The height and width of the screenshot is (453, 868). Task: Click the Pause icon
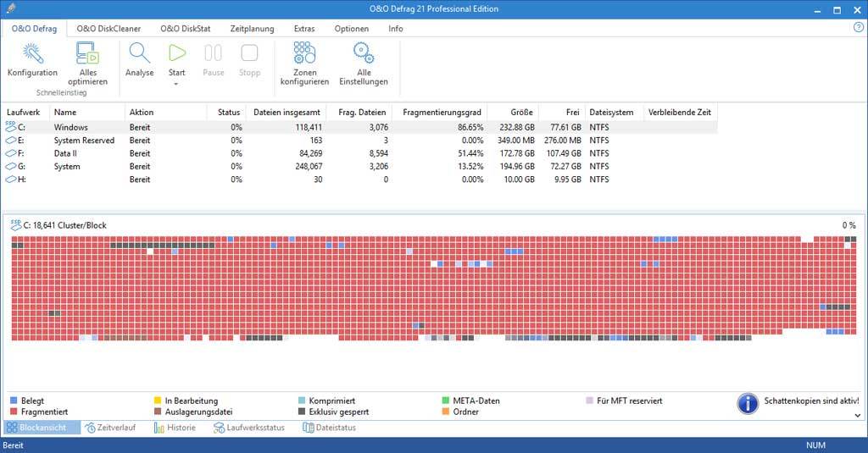tap(213, 53)
